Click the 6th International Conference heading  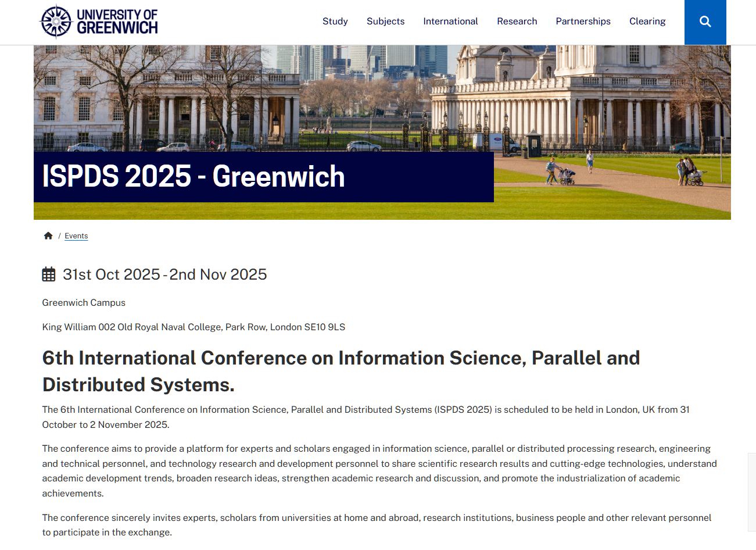341,371
